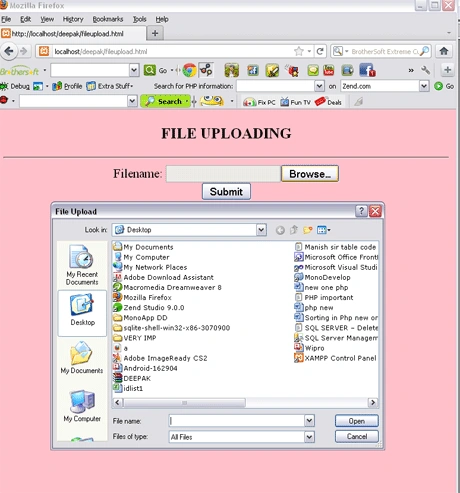Open the toolbar overflow chevron
This screenshot has height=493, width=460.
point(411,70)
